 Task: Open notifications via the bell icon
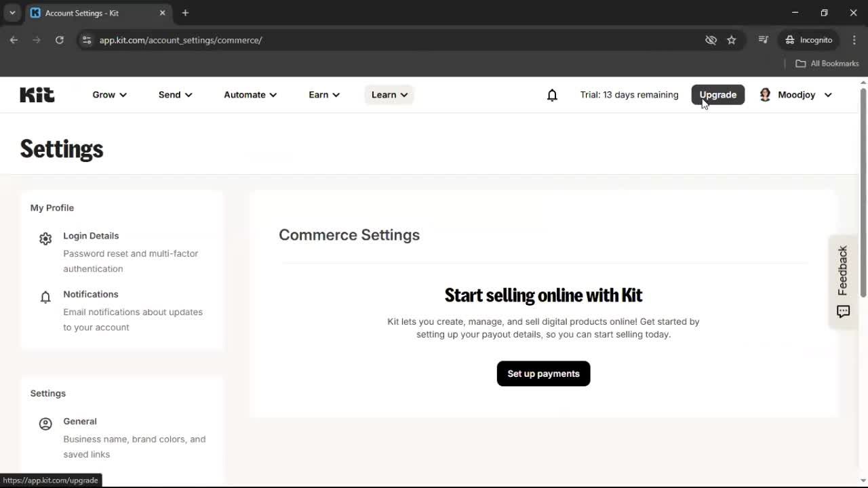coord(552,95)
